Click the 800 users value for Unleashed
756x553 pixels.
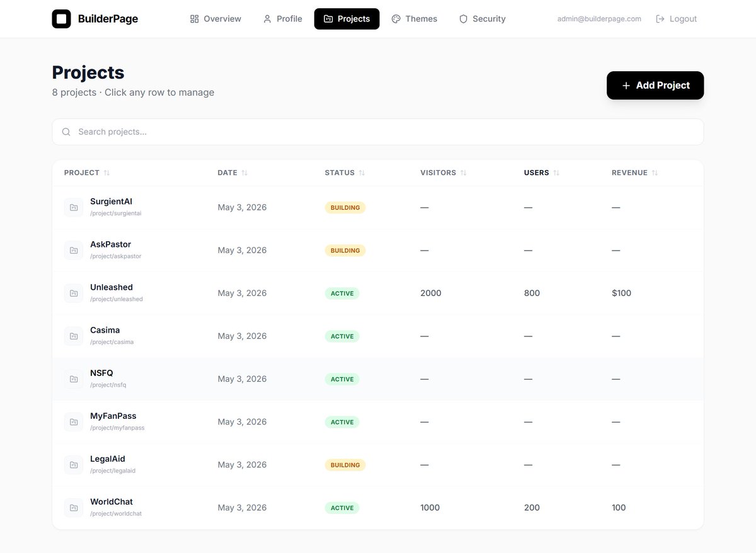pyautogui.click(x=532, y=293)
